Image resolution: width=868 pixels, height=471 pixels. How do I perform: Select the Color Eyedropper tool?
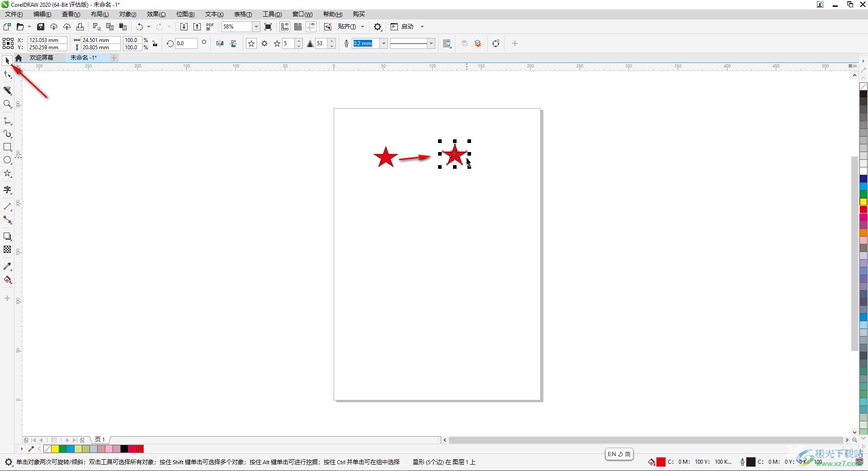(7, 266)
